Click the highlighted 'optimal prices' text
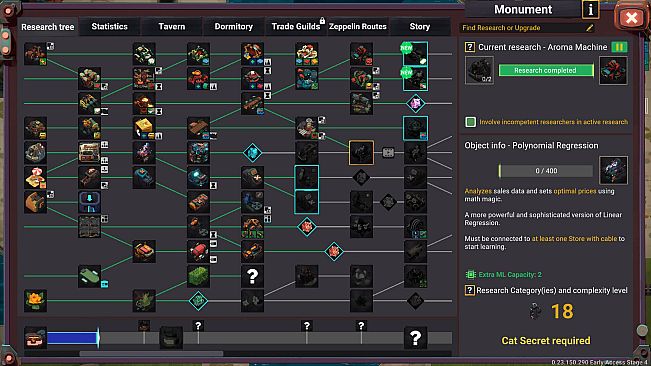Viewport: 651px width, 366px height. [x=575, y=191]
